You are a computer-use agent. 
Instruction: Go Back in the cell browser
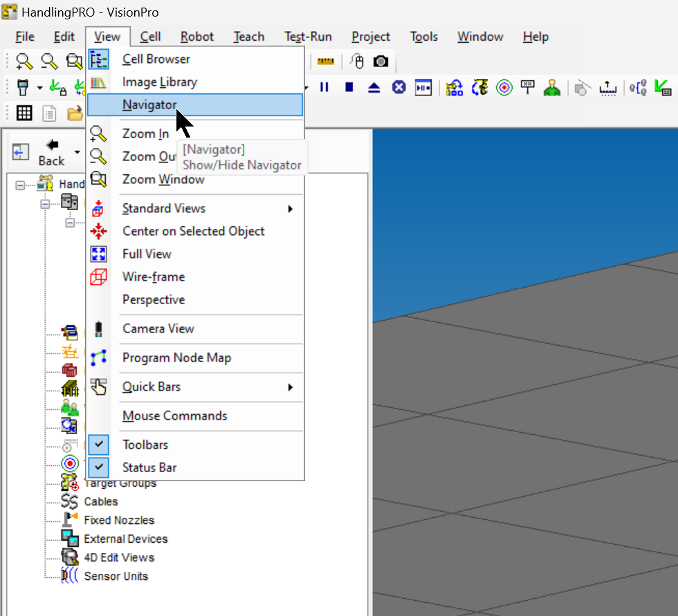[52, 153]
